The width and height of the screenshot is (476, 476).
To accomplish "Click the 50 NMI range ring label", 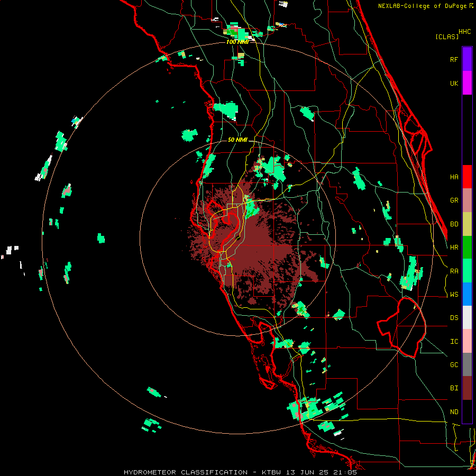I will click(x=237, y=140).
